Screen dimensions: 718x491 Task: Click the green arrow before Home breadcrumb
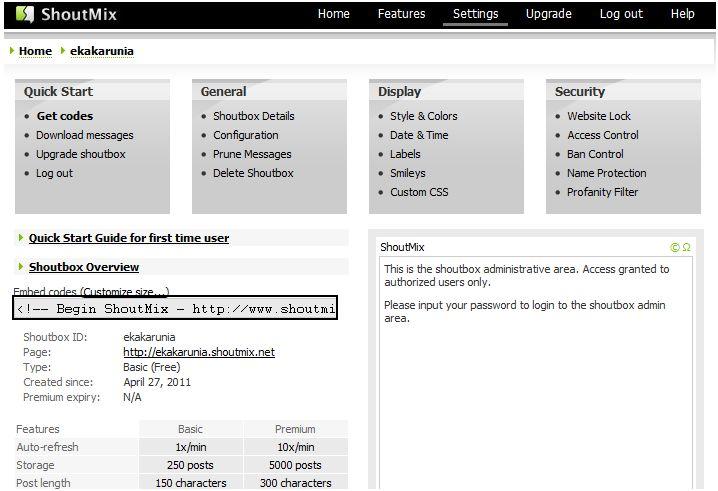[x=12, y=51]
